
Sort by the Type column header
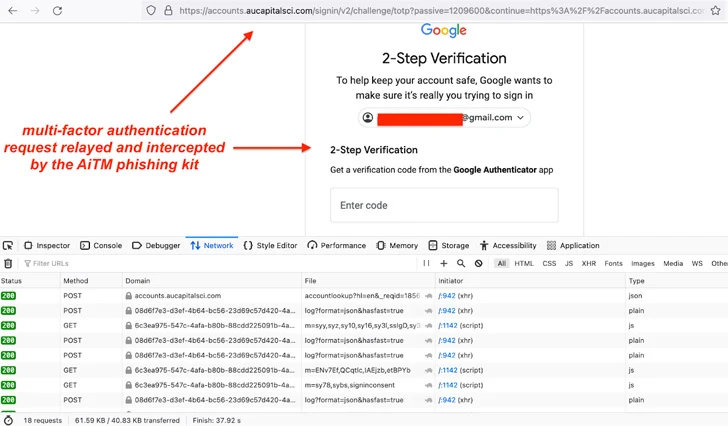coord(676,281)
